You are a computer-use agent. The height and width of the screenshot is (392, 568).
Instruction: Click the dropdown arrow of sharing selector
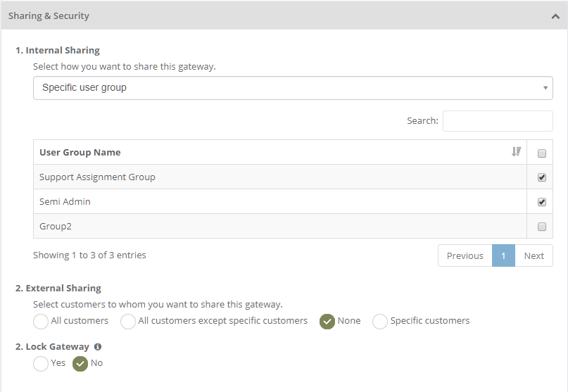click(545, 88)
